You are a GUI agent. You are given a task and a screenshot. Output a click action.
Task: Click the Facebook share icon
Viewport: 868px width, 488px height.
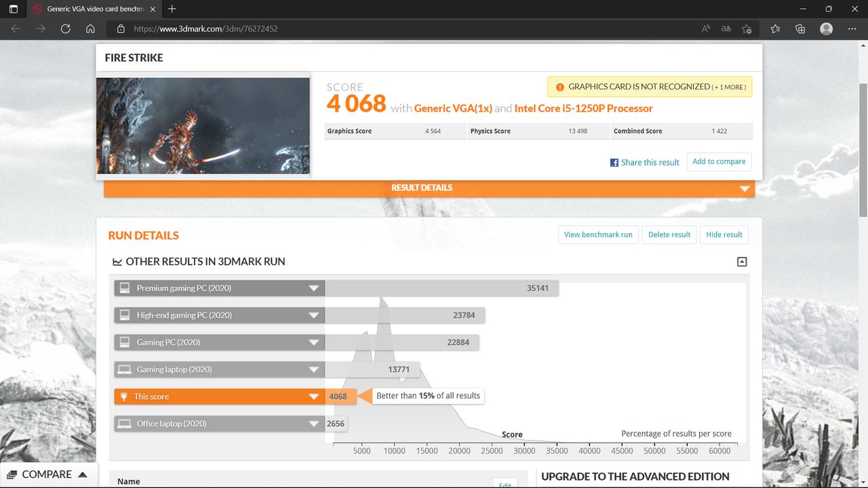click(x=613, y=162)
